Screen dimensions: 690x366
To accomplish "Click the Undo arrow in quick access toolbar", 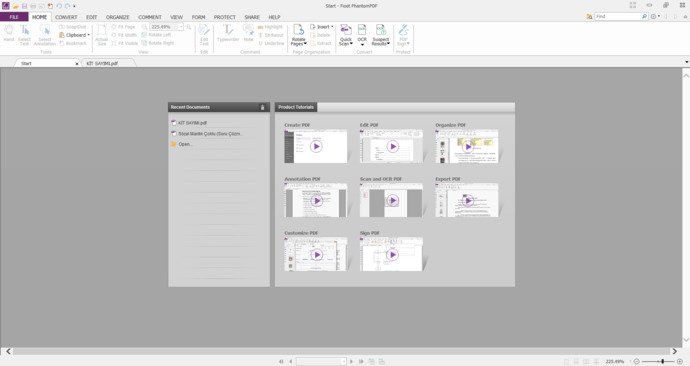I will click(59, 6).
